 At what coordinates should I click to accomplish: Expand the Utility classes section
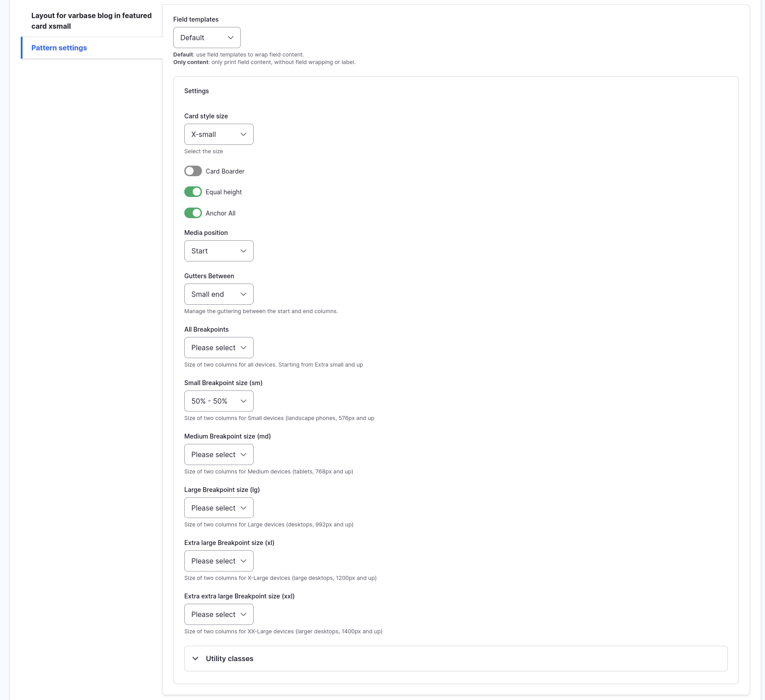pos(230,658)
